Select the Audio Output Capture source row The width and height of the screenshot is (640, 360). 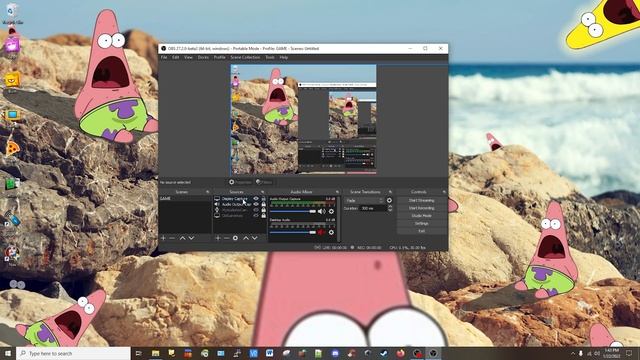tap(240, 204)
